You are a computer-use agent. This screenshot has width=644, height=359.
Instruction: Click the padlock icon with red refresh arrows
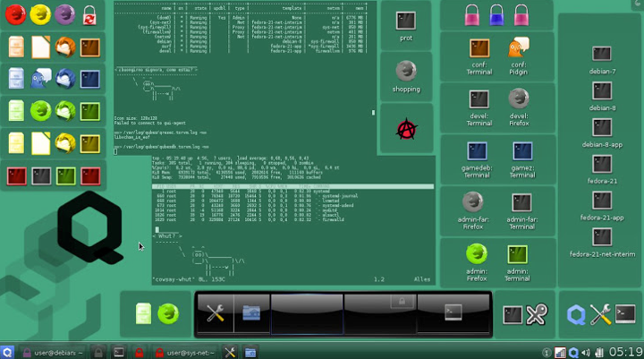[89, 13]
